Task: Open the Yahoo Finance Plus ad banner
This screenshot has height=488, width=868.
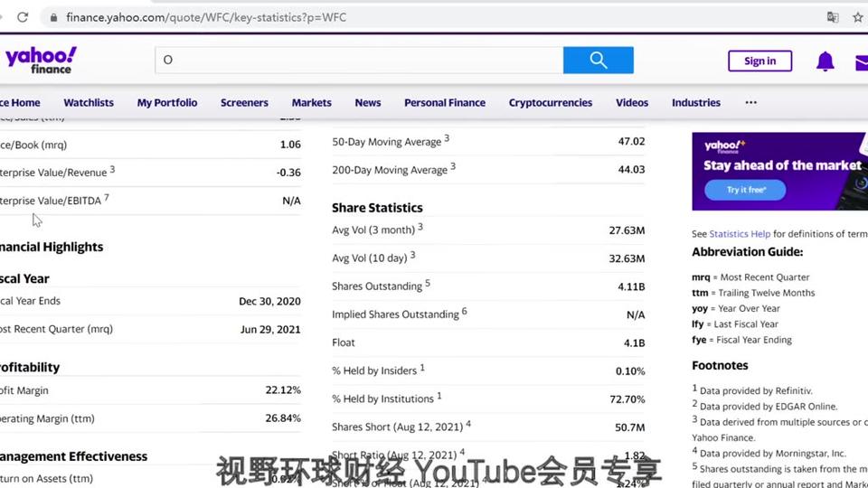Action: click(779, 171)
